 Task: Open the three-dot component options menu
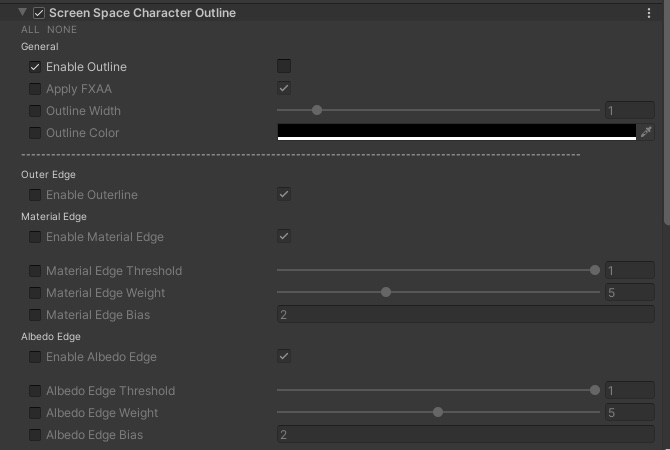point(649,13)
